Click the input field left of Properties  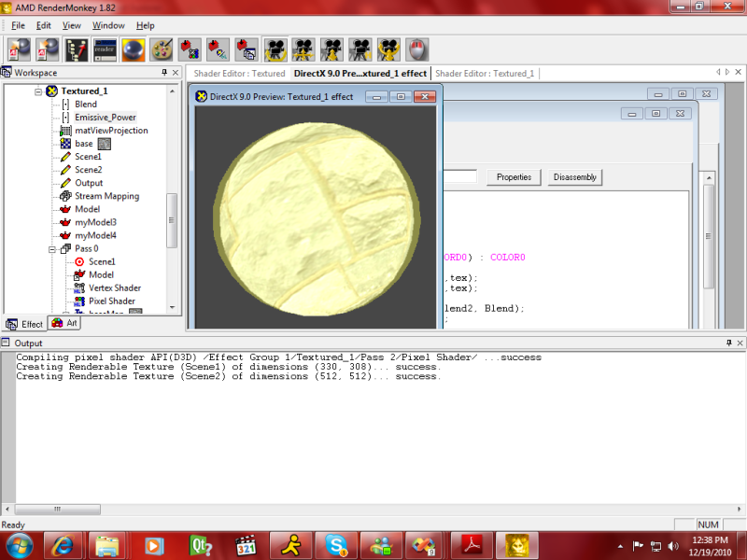pos(460,176)
